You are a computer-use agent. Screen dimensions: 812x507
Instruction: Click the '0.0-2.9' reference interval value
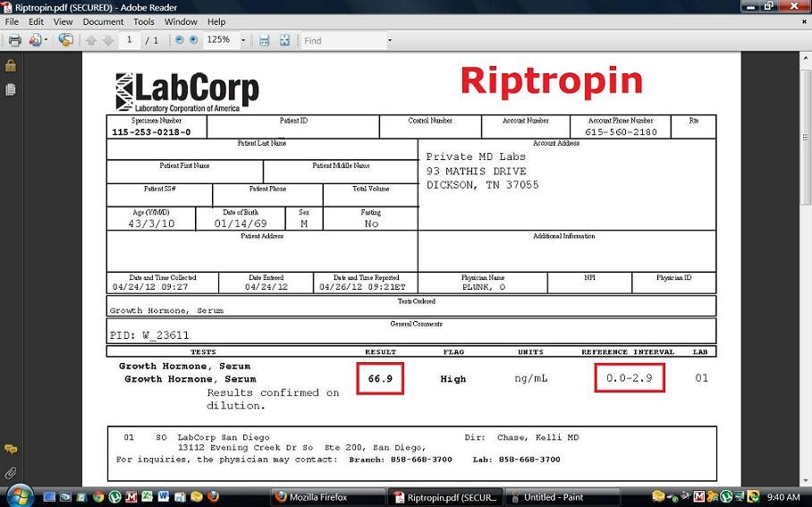630,378
